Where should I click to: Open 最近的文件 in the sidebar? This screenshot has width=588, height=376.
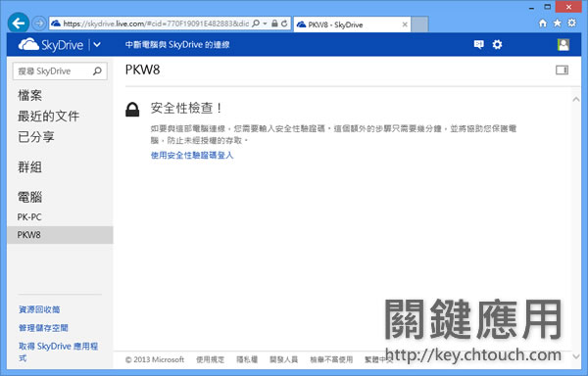tap(48, 117)
